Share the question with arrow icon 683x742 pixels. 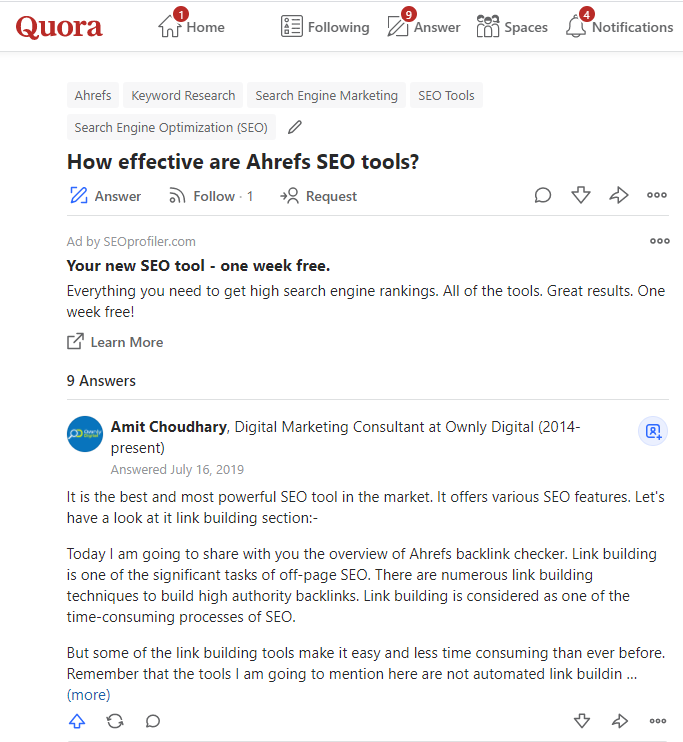click(x=619, y=196)
